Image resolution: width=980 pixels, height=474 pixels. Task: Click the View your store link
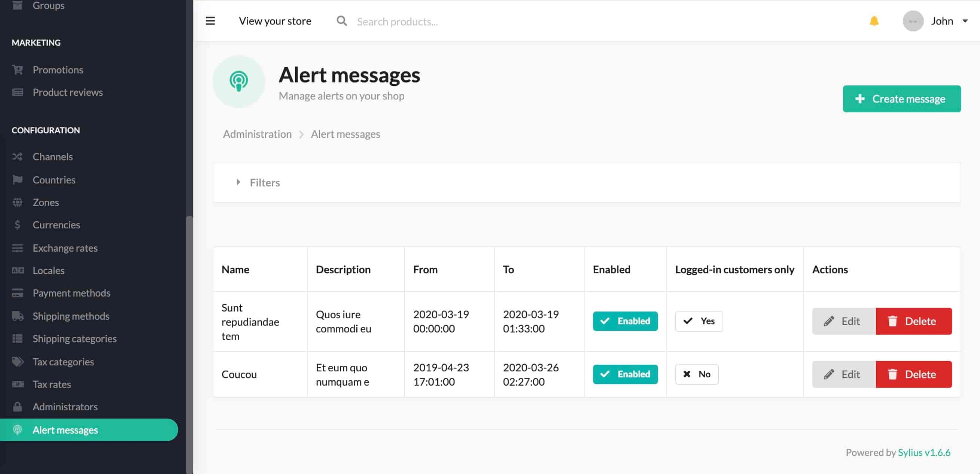(276, 21)
